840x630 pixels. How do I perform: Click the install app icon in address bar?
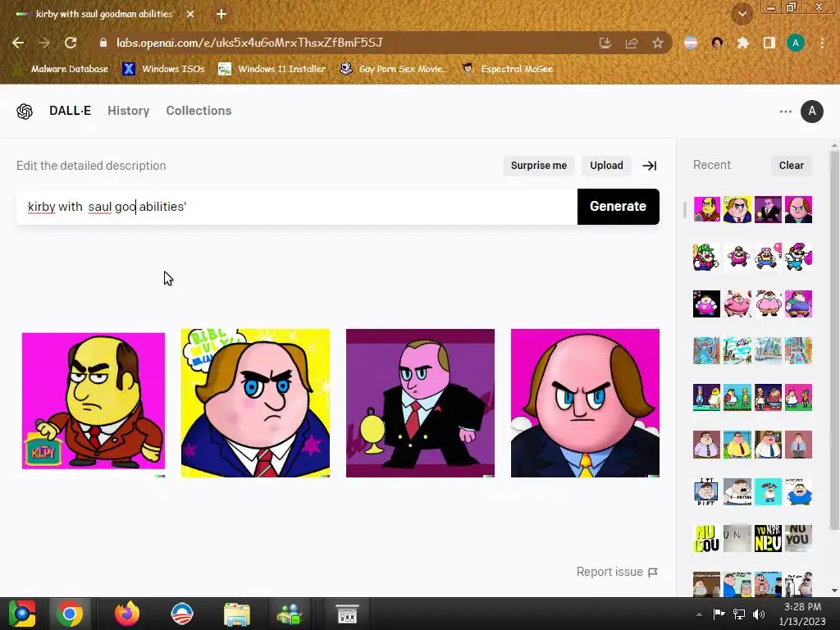[605, 43]
